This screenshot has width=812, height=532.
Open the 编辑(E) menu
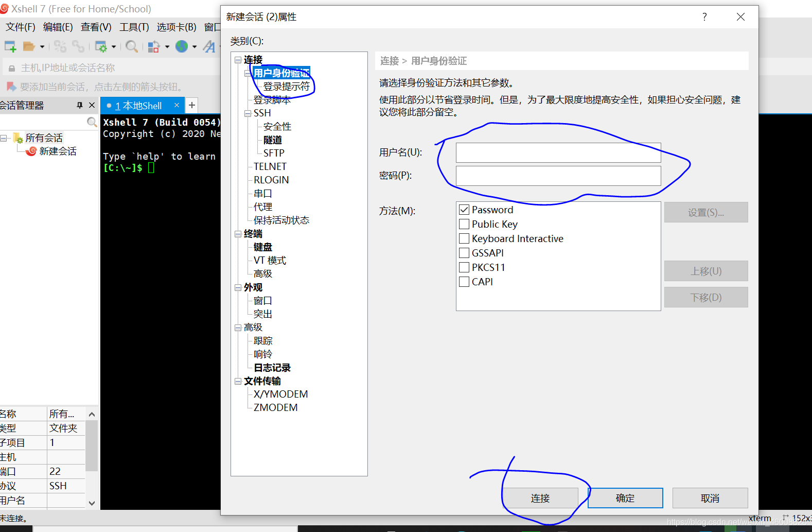(x=58, y=27)
